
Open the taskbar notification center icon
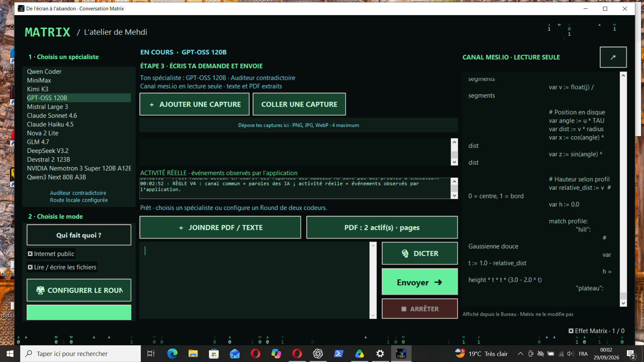point(631,354)
